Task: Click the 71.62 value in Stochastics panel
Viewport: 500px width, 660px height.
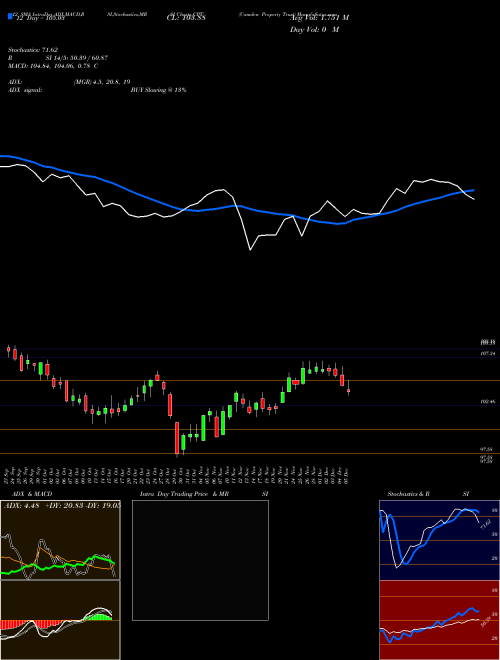Action: [x=485, y=524]
